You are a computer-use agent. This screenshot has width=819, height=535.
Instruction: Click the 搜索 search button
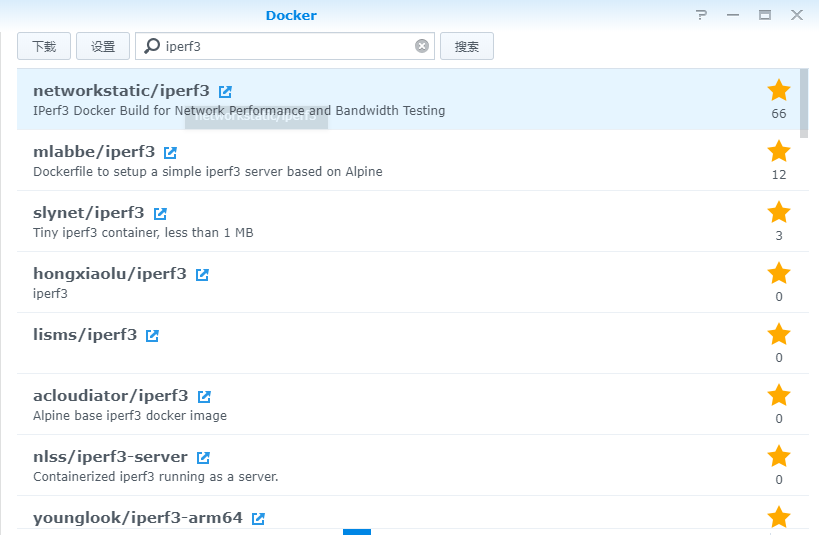tap(467, 46)
